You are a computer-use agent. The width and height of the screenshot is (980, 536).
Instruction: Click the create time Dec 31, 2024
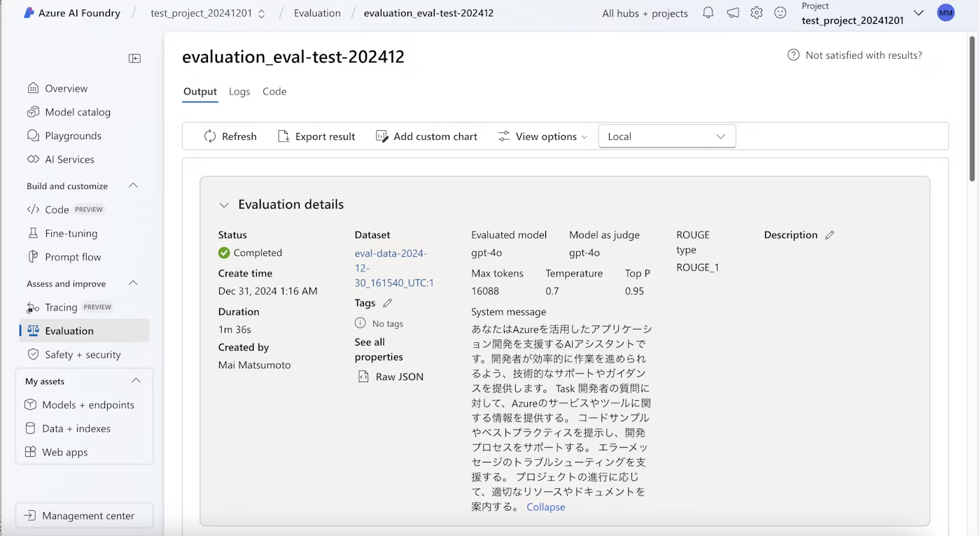pos(267,290)
